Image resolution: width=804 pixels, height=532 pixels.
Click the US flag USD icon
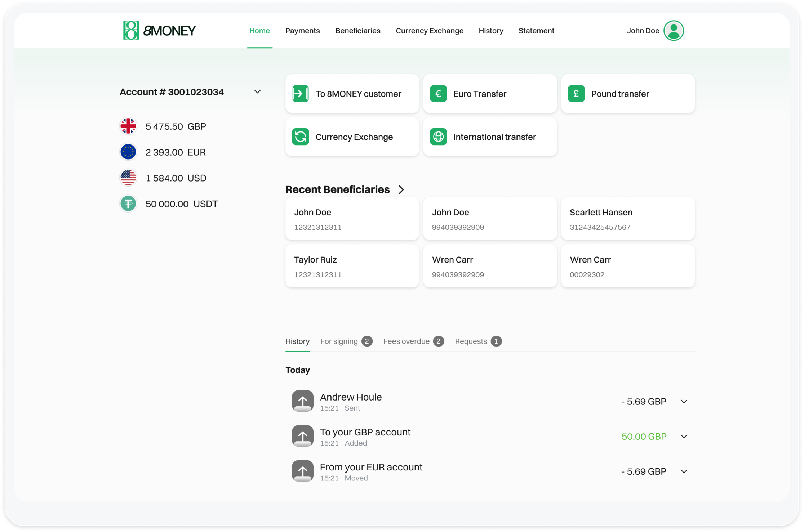(x=128, y=178)
